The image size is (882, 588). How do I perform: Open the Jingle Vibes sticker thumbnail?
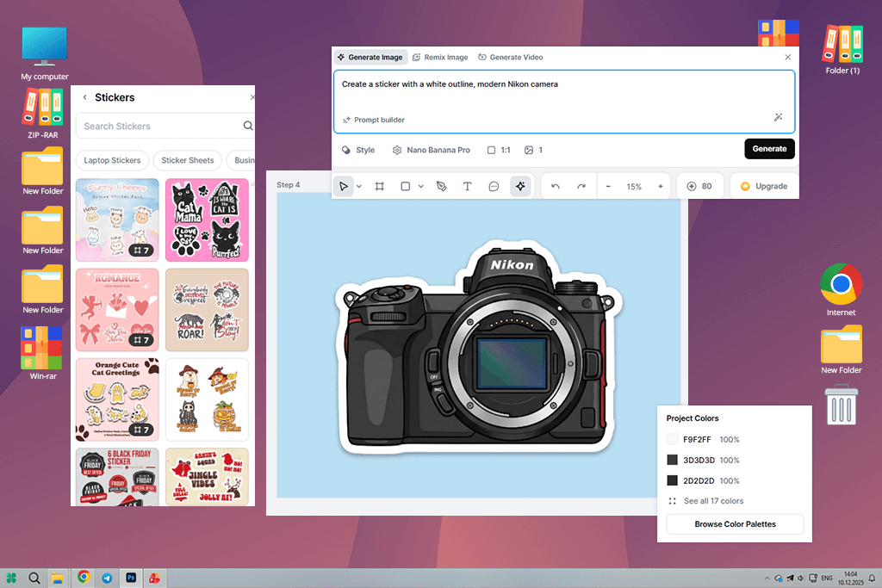207,477
